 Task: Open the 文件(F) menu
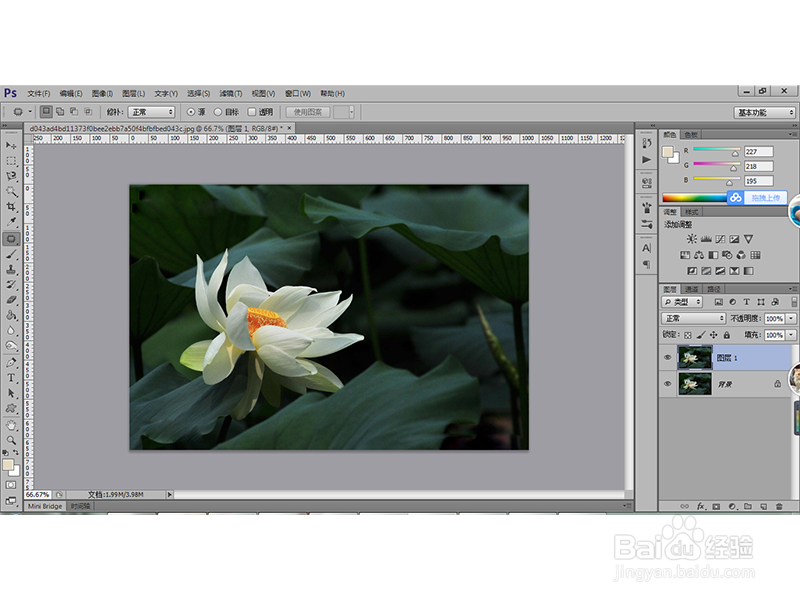click(x=39, y=93)
